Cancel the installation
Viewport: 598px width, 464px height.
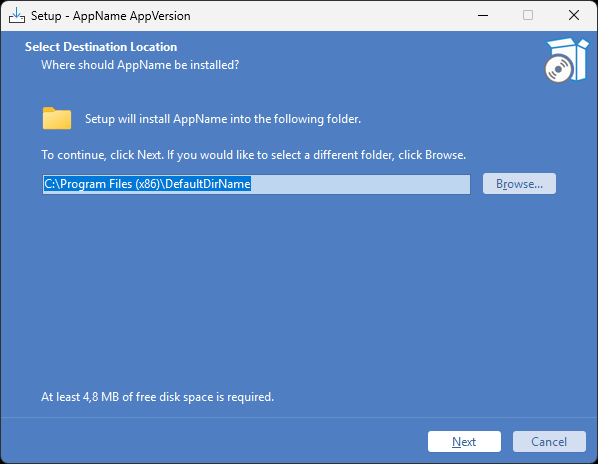(x=549, y=442)
